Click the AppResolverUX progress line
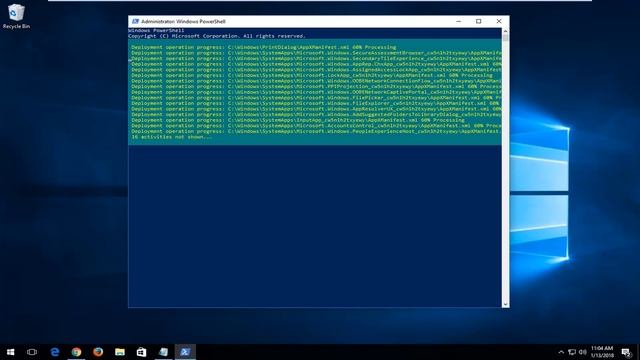This screenshot has width=640, height=360. click(316, 109)
